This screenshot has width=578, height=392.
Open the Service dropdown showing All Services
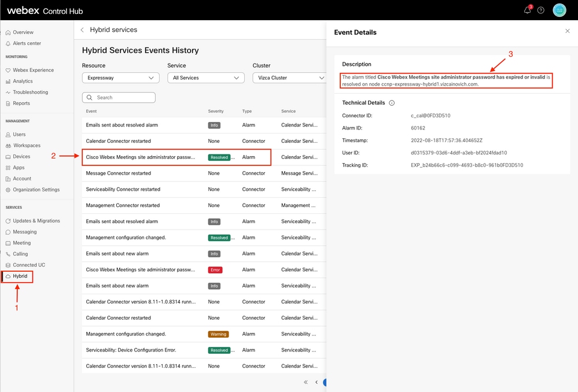tap(205, 77)
